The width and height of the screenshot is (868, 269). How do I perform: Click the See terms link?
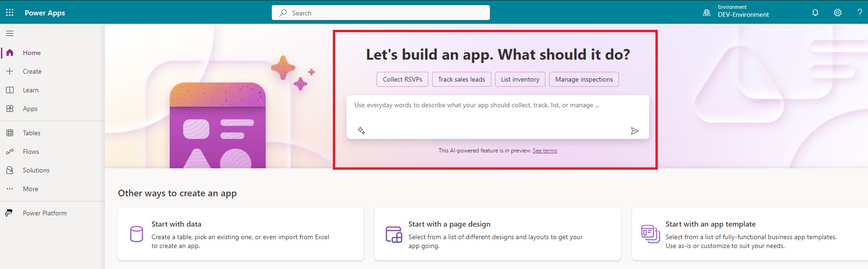pyautogui.click(x=544, y=151)
